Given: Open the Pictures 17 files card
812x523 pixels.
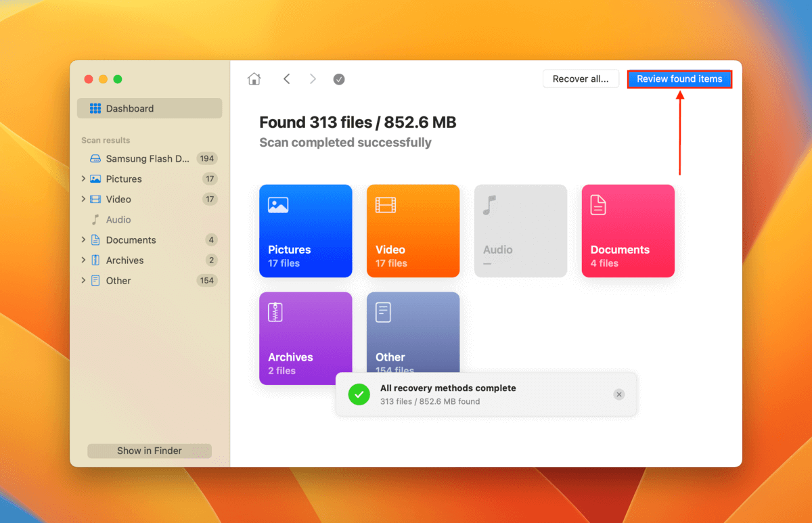Looking at the screenshot, I should point(306,231).
